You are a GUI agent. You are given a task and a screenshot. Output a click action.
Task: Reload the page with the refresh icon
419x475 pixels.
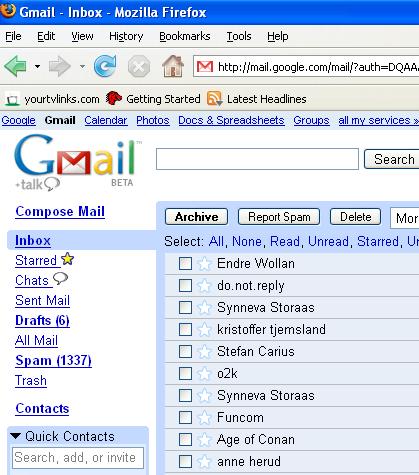point(105,66)
